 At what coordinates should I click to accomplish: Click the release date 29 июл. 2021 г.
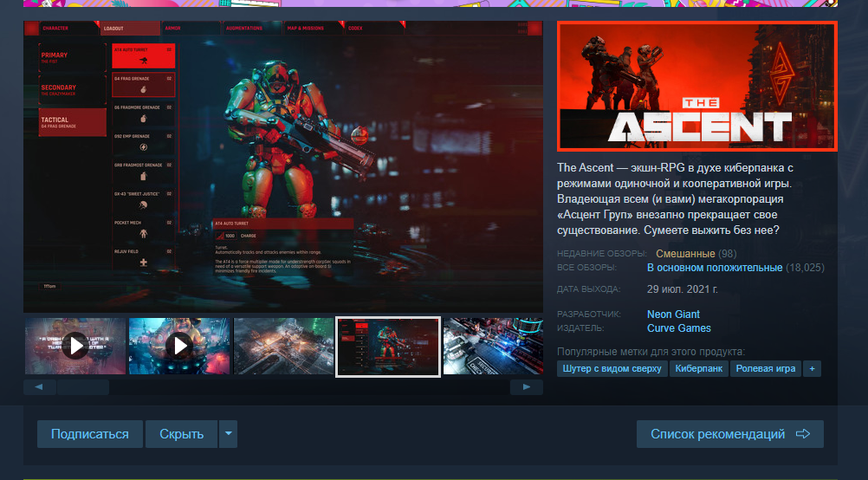pos(682,289)
